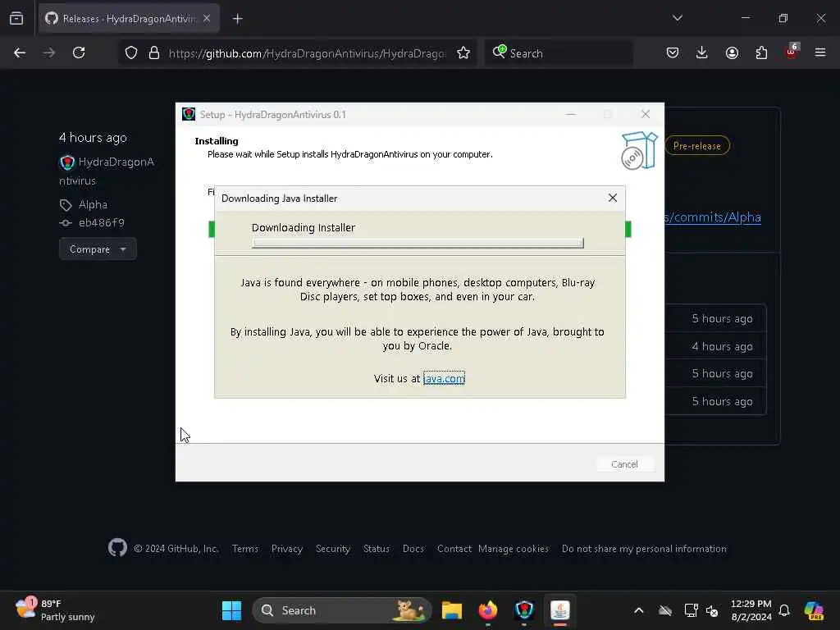The image size is (840, 630).
Task: Open the java.com link
Action: coord(444,378)
